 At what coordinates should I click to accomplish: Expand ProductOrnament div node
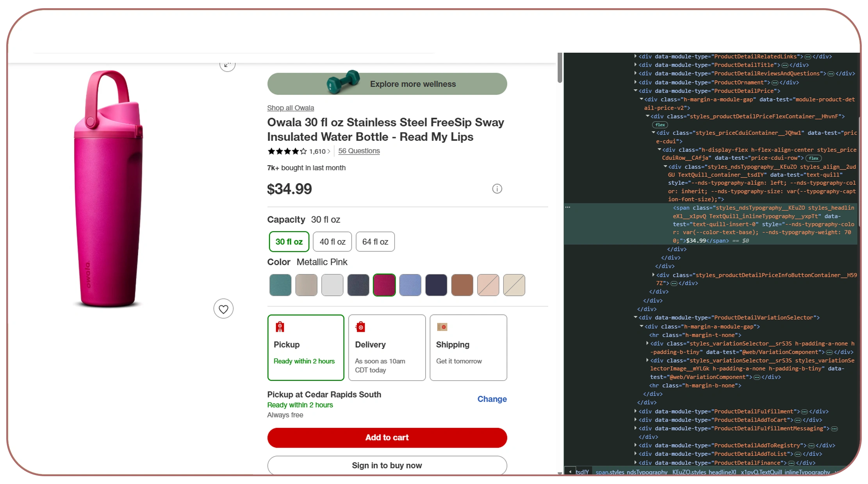pos(636,82)
